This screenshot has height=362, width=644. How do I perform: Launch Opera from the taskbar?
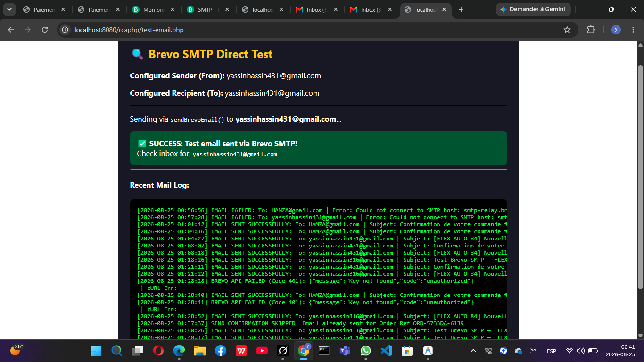click(x=158, y=351)
